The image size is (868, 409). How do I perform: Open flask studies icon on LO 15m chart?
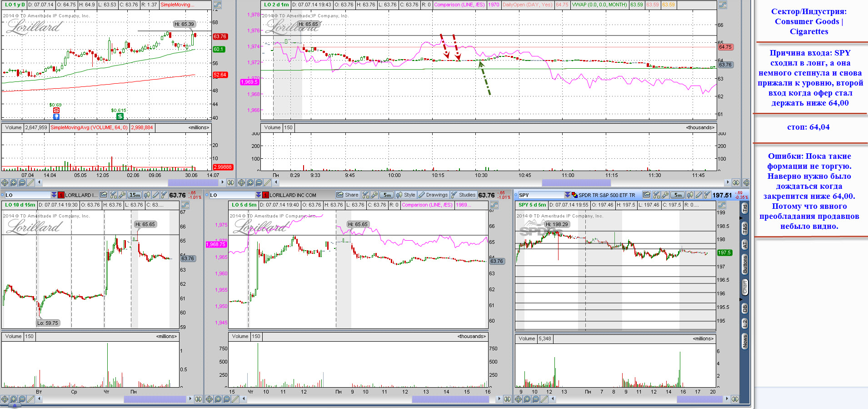click(164, 195)
